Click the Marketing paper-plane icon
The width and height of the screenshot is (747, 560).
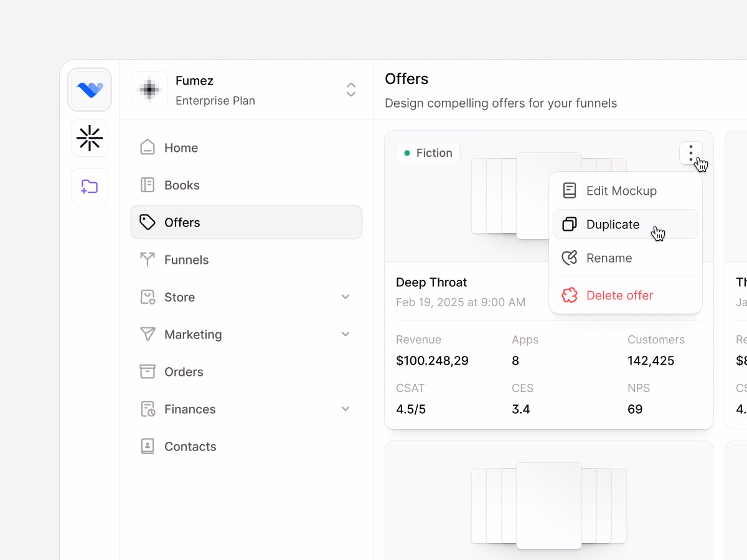[148, 334]
